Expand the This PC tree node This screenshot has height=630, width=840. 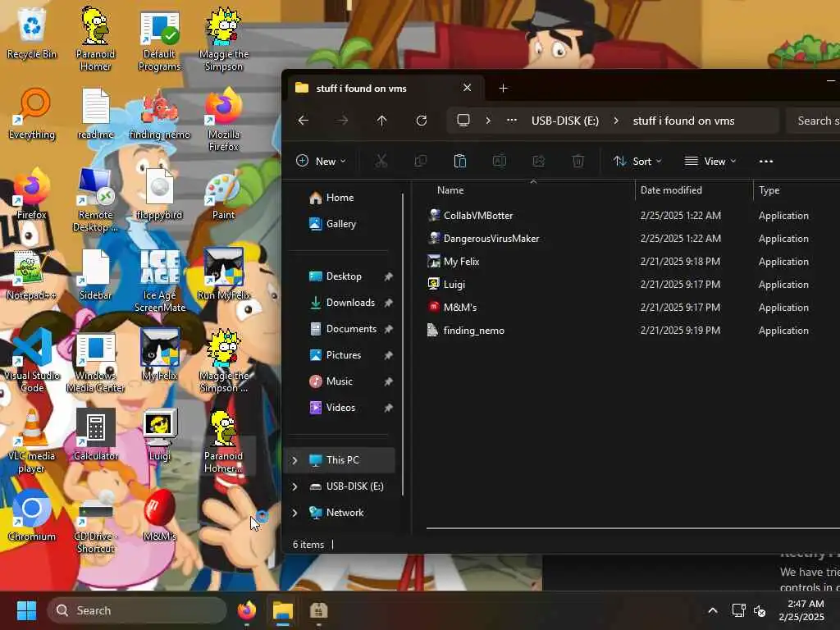[x=294, y=460]
